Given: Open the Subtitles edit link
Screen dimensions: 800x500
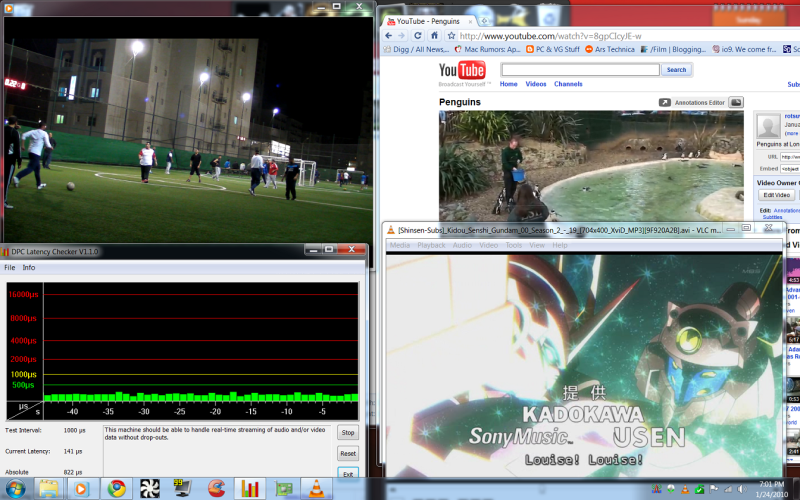Looking at the screenshot, I should (x=772, y=217).
